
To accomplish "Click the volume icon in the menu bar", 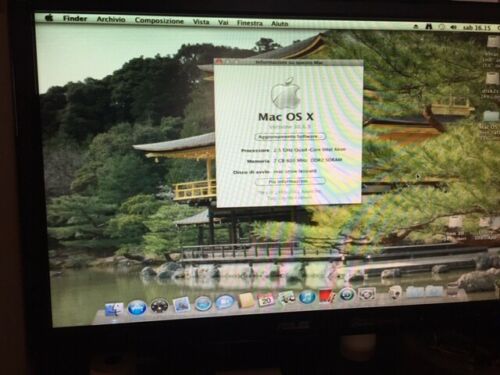I will click(x=453, y=28).
